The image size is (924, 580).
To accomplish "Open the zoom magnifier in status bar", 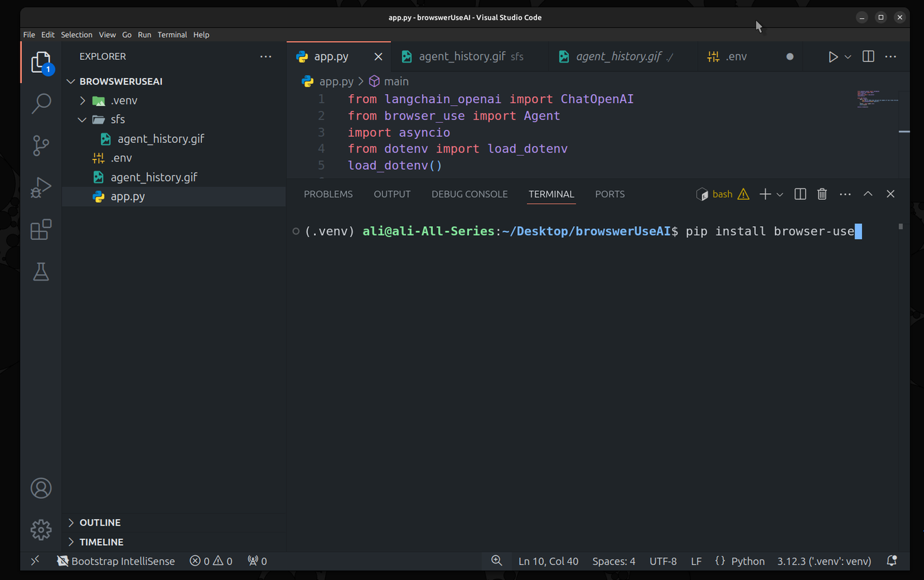I will pyautogui.click(x=497, y=561).
